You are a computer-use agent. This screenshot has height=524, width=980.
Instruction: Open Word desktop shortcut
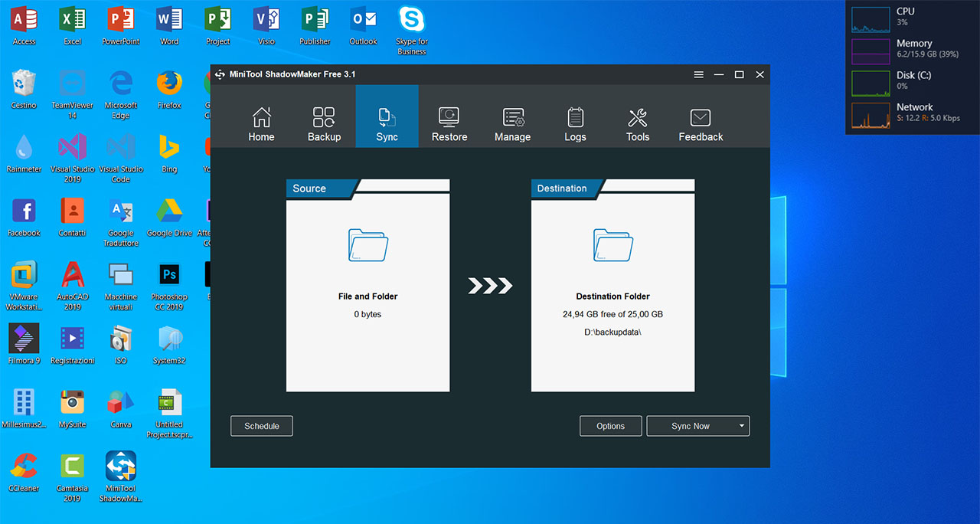click(169, 25)
